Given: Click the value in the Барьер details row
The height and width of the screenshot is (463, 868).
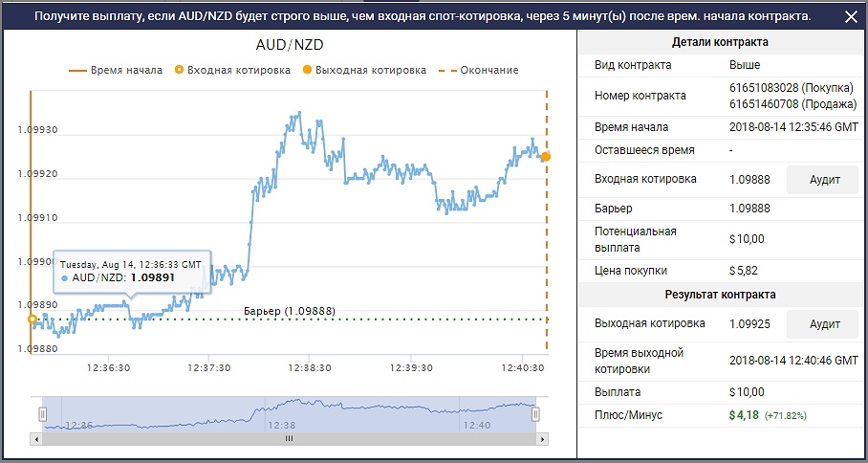Looking at the screenshot, I should pos(749,209).
